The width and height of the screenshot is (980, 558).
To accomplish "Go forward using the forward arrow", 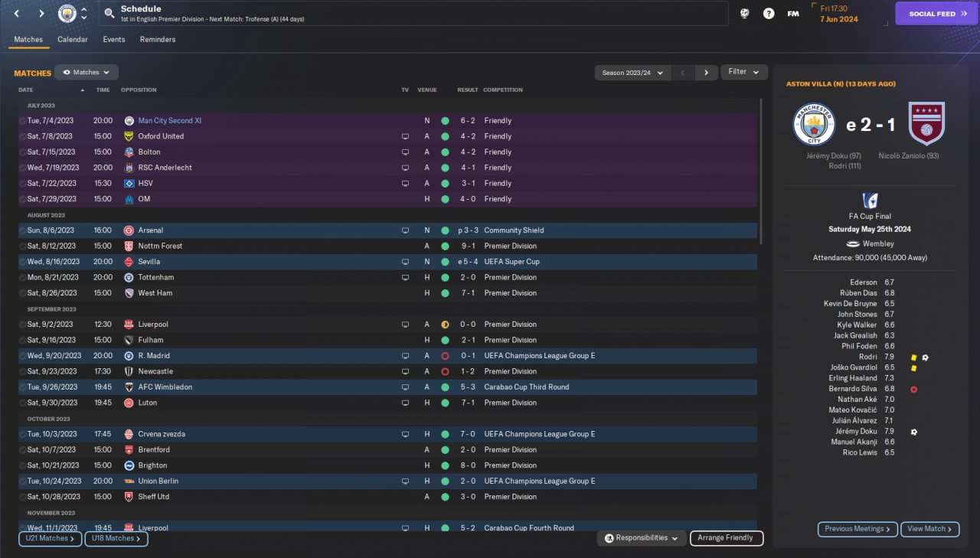I will pyautogui.click(x=41, y=14).
